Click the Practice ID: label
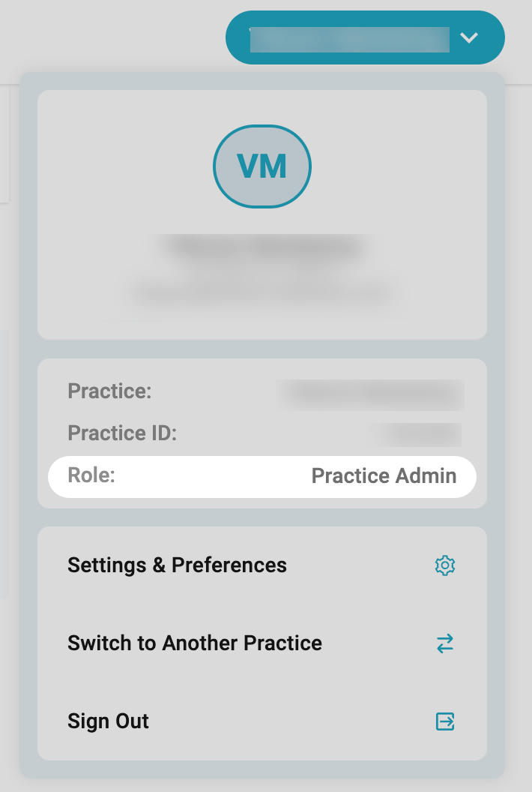 point(122,433)
